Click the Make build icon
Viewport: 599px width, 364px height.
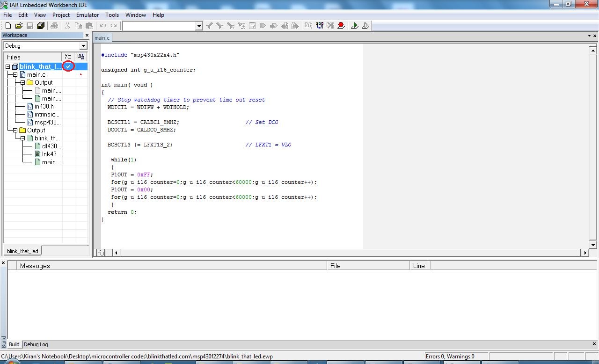coord(320,26)
